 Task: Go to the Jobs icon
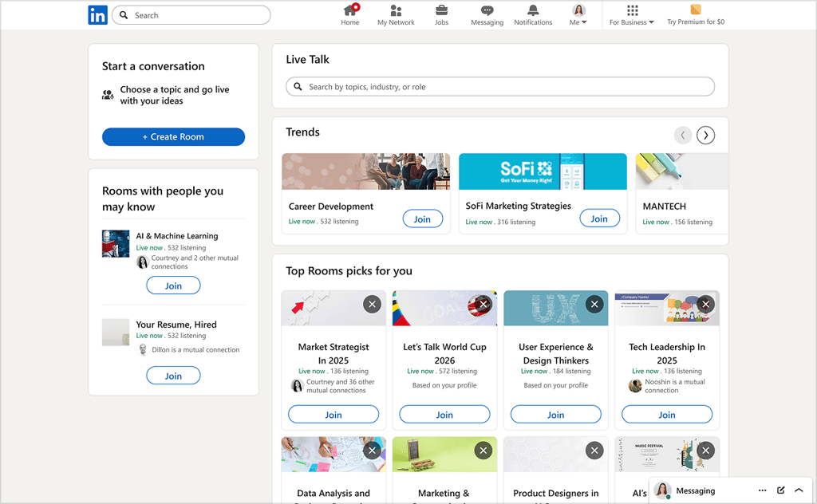coord(441,14)
